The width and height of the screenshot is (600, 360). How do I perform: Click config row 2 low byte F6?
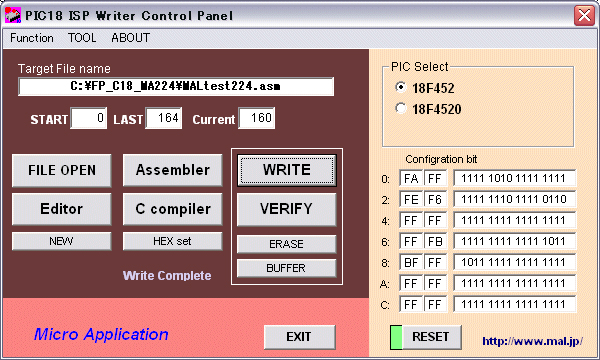[435, 199]
